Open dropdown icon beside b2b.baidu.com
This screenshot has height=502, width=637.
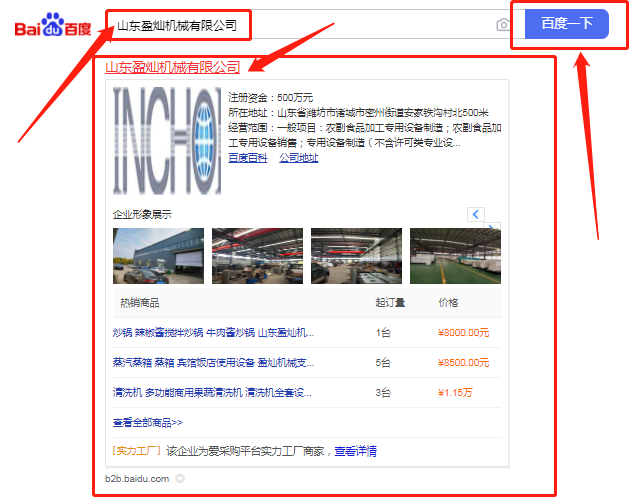180,479
